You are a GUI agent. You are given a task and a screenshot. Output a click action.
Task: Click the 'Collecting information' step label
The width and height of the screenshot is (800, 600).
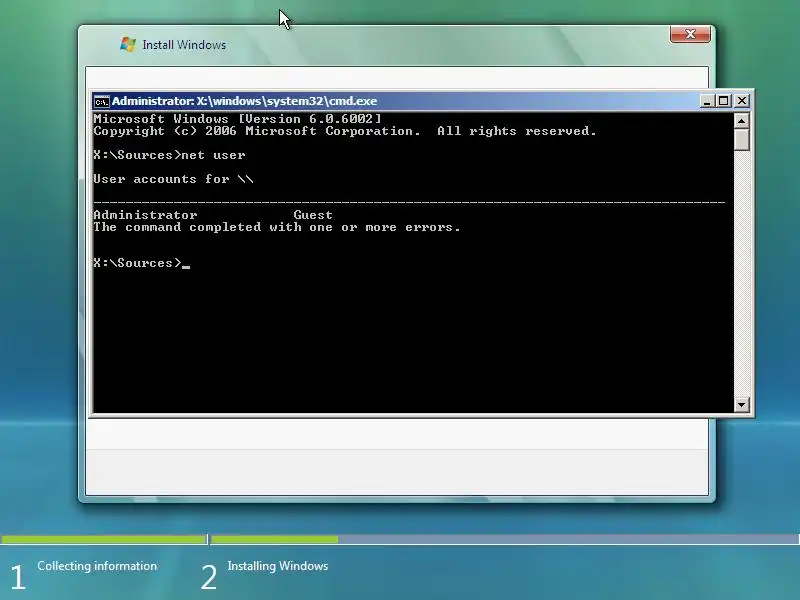tap(97, 566)
